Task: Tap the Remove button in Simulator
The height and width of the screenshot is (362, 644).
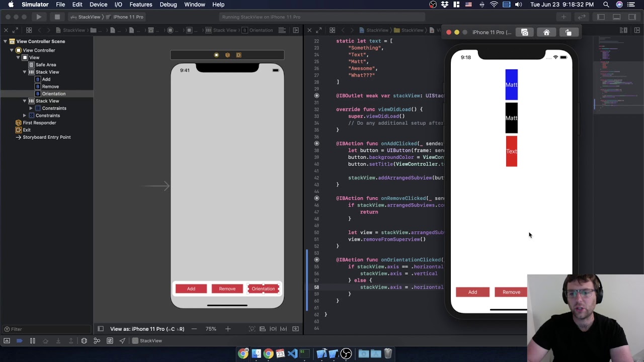Action: [x=511, y=292]
